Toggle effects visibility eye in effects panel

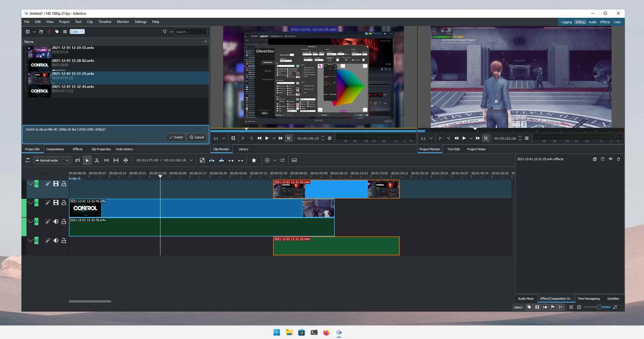click(610, 159)
